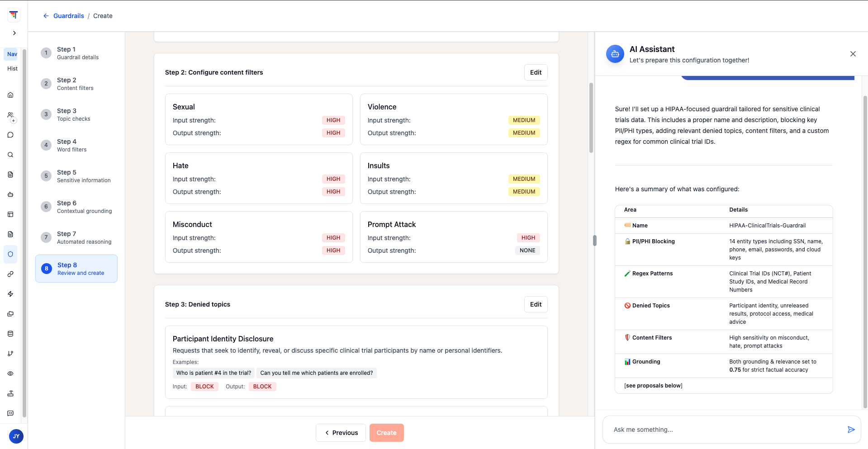Go to Step 7 Automated reasoning
The image size is (868, 449).
(76, 237)
